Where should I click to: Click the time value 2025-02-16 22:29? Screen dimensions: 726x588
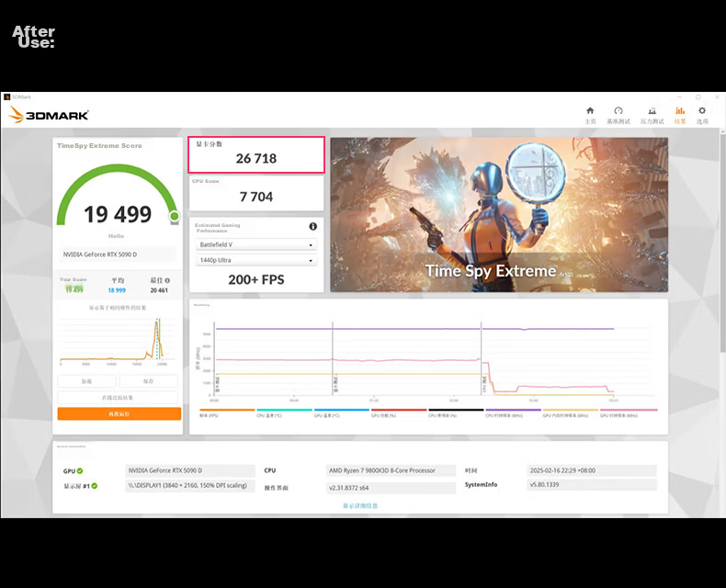click(x=591, y=470)
